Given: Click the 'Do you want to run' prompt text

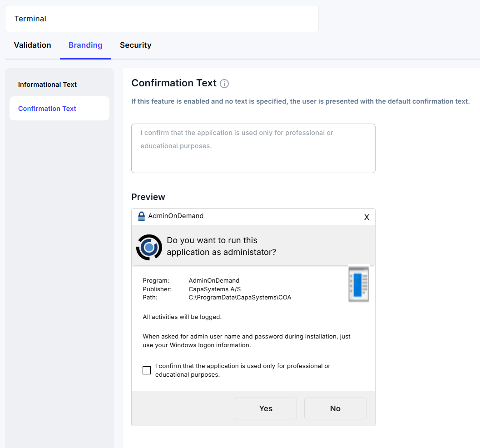Looking at the screenshot, I should 221,246.
